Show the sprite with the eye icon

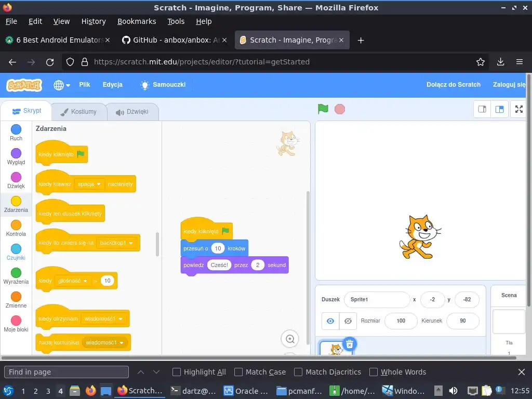pyautogui.click(x=330, y=321)
